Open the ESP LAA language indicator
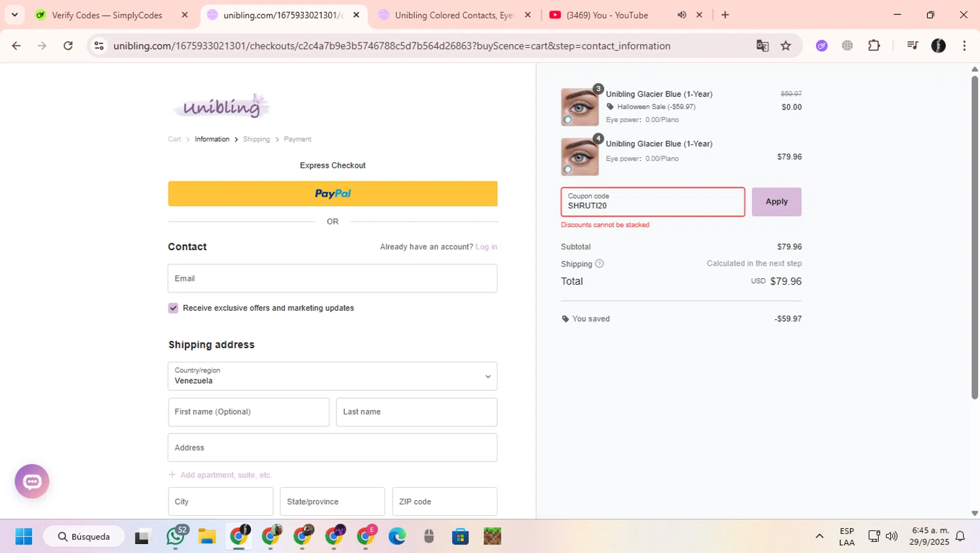This screenshot has height=553, width=980. 847,537
